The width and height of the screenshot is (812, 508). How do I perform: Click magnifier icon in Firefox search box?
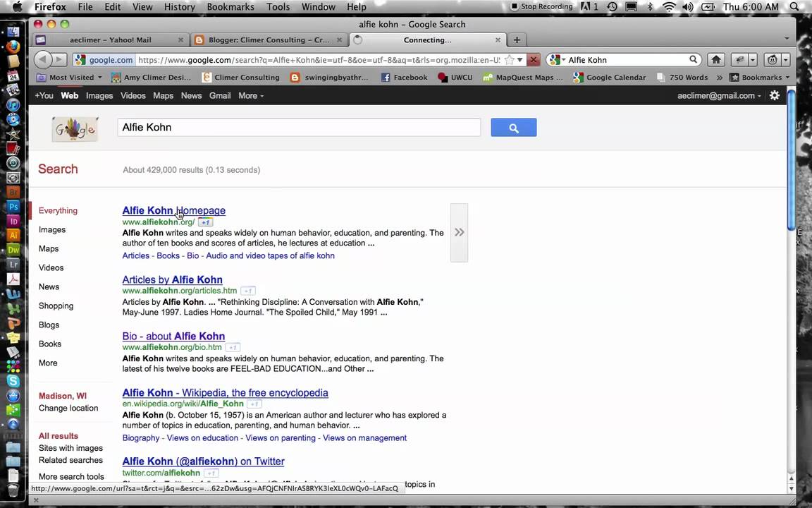pyautogui.click(x=693, y=59)
